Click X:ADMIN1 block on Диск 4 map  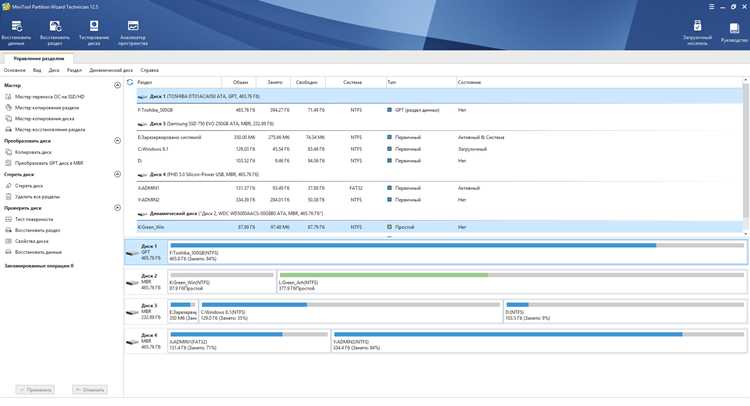pos(249,341)
